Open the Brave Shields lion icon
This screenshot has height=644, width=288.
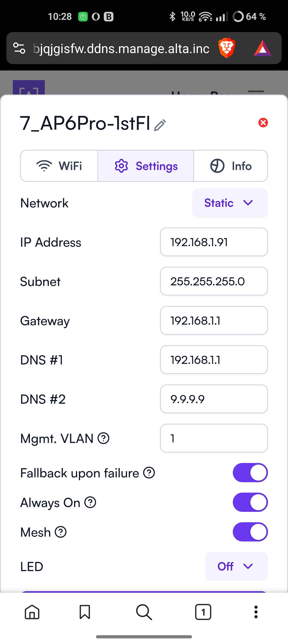pyautogui.click(x=227, y=48)
